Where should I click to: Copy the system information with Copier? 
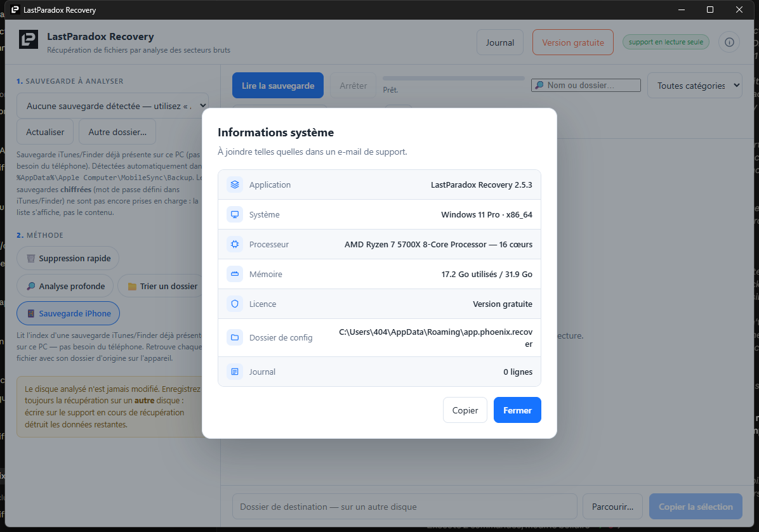point(465,410)
